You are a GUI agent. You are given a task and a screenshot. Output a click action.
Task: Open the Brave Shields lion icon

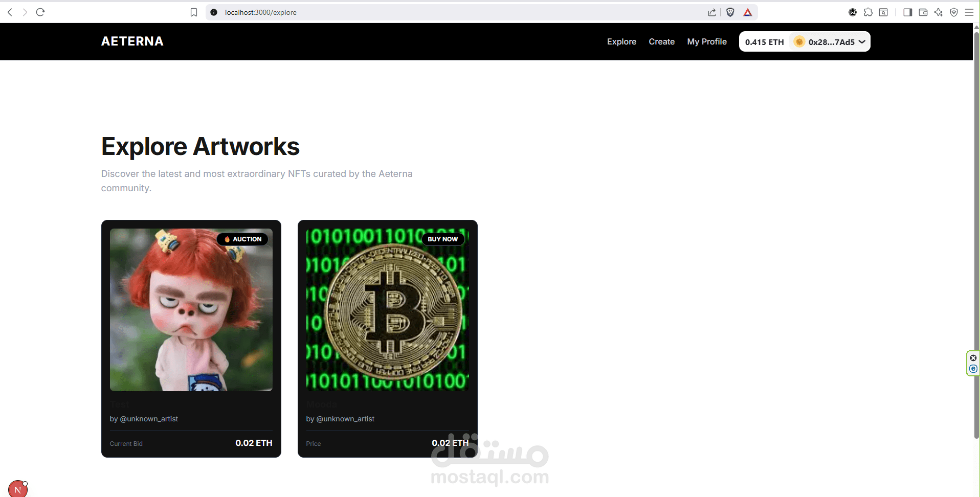tap(730, 12)
